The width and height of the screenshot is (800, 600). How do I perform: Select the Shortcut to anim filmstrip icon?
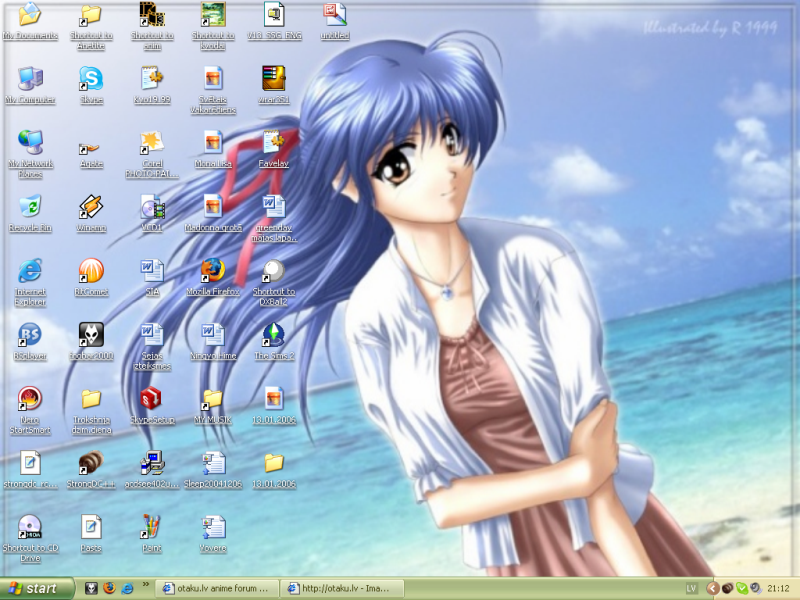[152, 26]
